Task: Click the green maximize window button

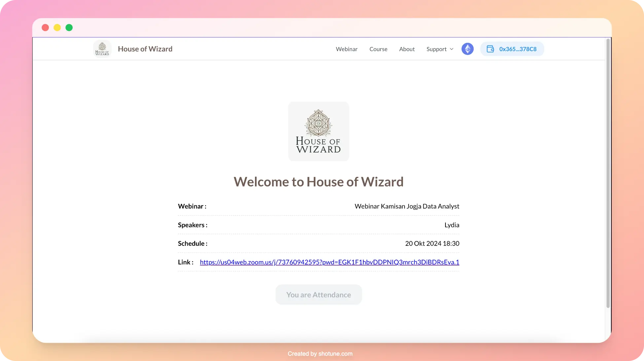Action: pyautogui.click(x=69, y=27)
